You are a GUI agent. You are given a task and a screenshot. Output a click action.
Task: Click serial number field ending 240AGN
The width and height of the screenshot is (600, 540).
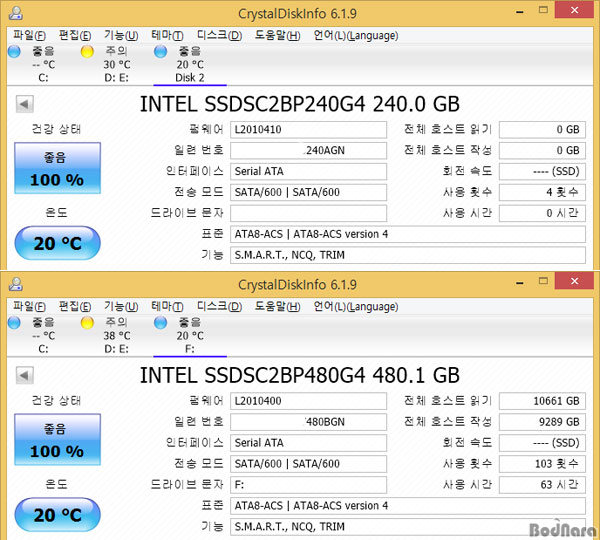click(308, 150)
